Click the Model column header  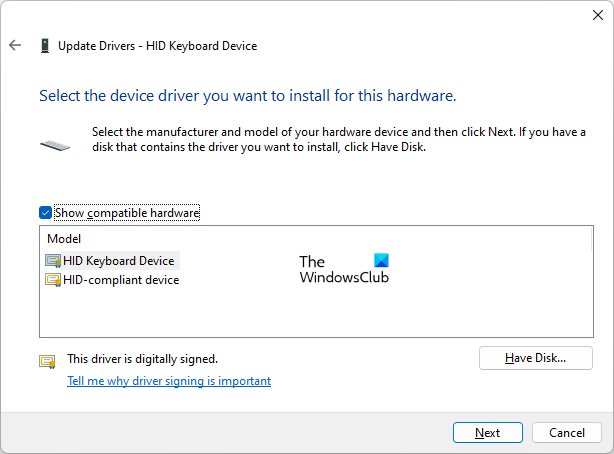(64, 239)
